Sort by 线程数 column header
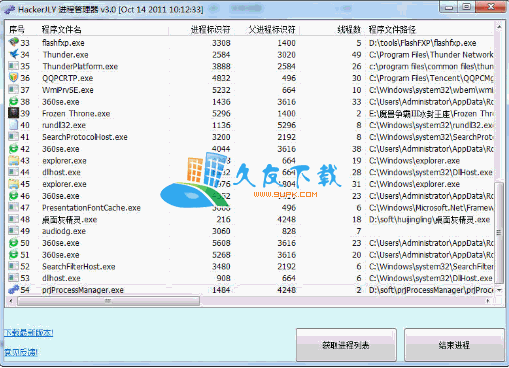 349,30
